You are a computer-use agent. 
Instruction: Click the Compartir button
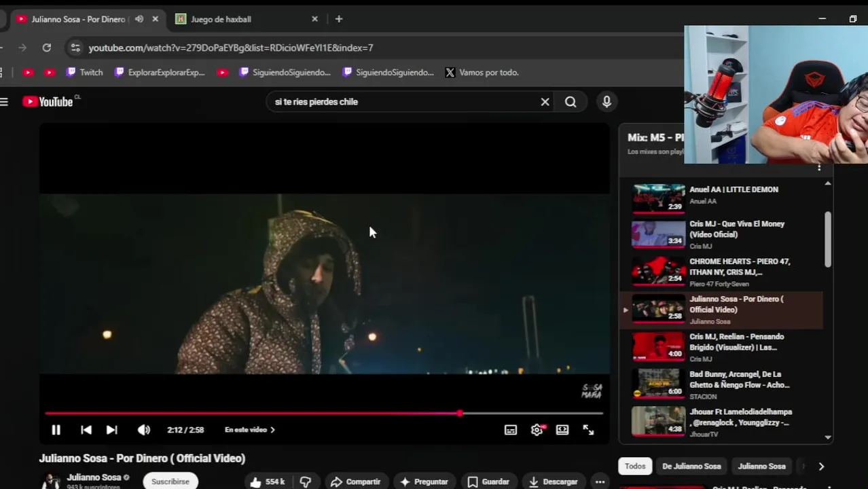355,482
